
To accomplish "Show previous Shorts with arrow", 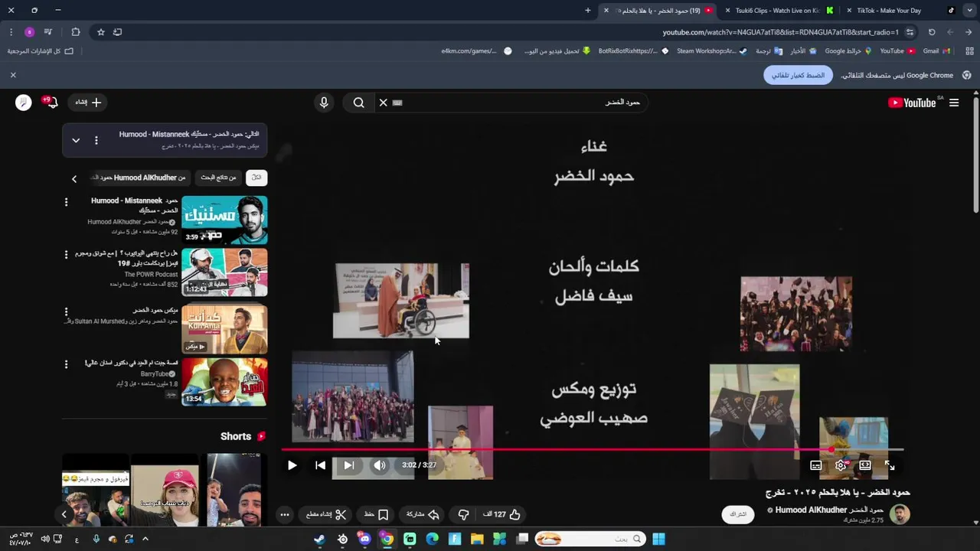I will pos(64,514).
